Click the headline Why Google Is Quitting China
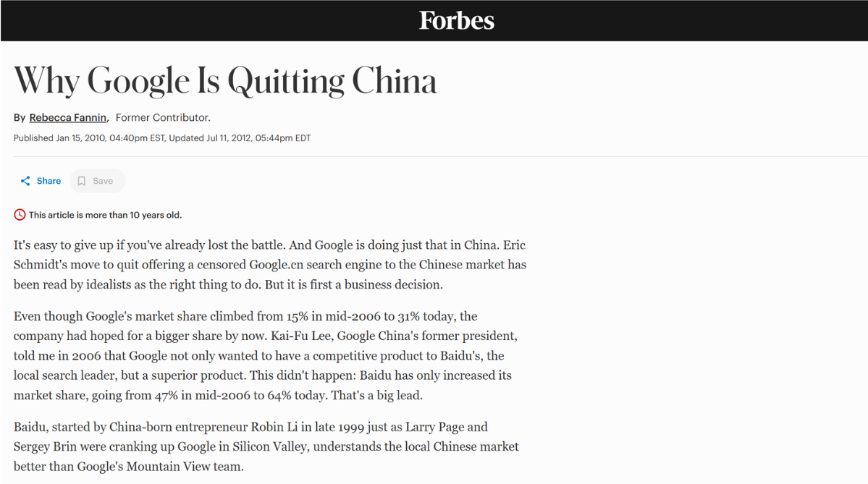 (224, 80)
